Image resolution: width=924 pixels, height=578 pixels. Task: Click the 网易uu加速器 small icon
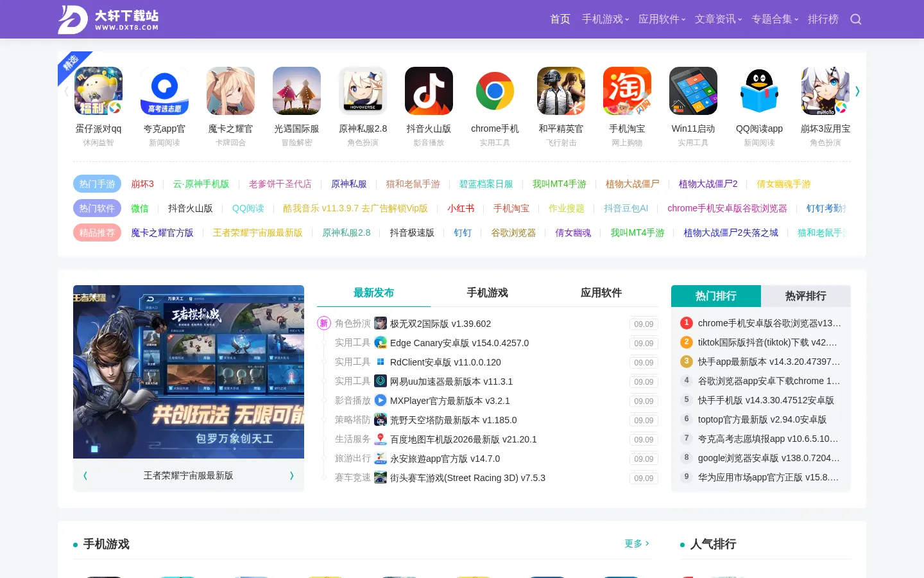[381, 381]
